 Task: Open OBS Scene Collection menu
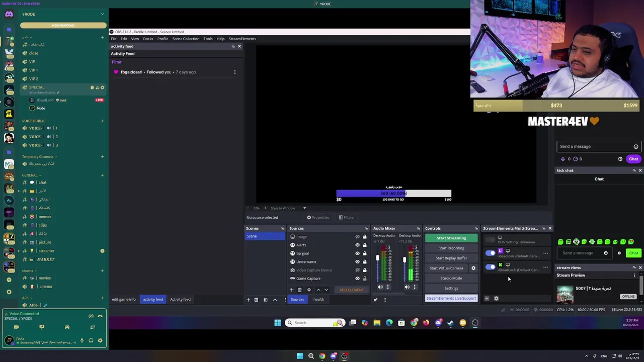point(186,39)
